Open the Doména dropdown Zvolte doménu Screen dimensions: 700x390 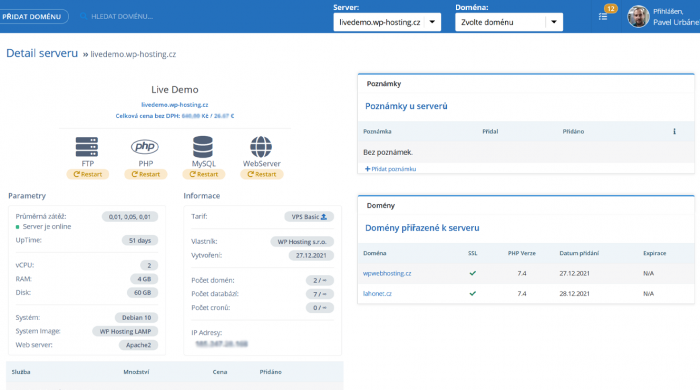[509, 22]
